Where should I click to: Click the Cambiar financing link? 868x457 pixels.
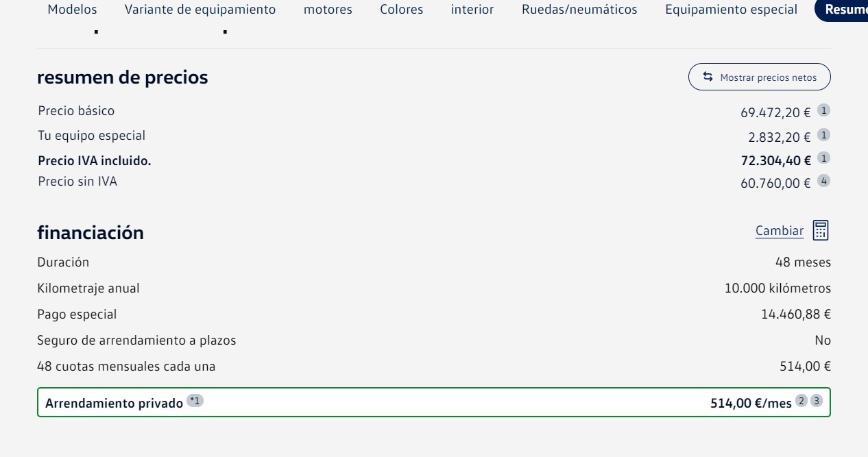pos(780,231)
